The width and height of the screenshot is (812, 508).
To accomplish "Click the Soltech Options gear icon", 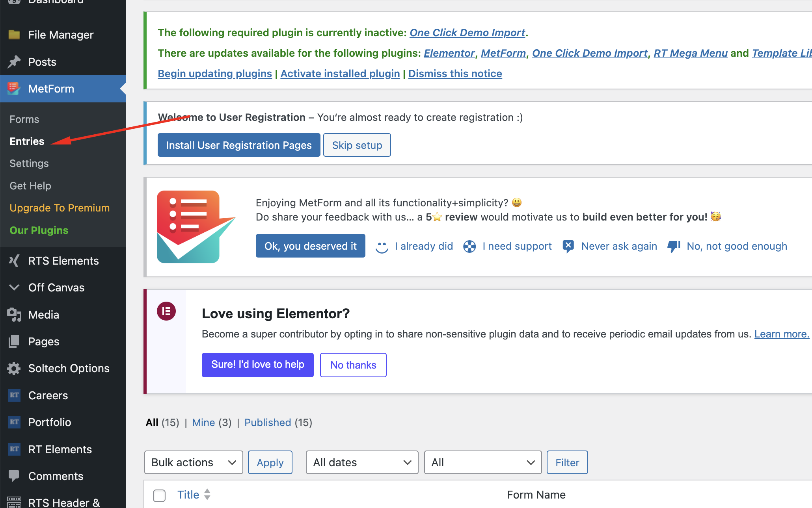I will [14, 369].
